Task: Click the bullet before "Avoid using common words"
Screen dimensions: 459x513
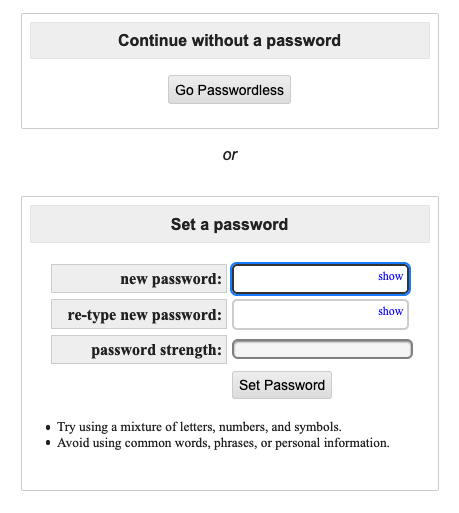Action: click(48, 443)
